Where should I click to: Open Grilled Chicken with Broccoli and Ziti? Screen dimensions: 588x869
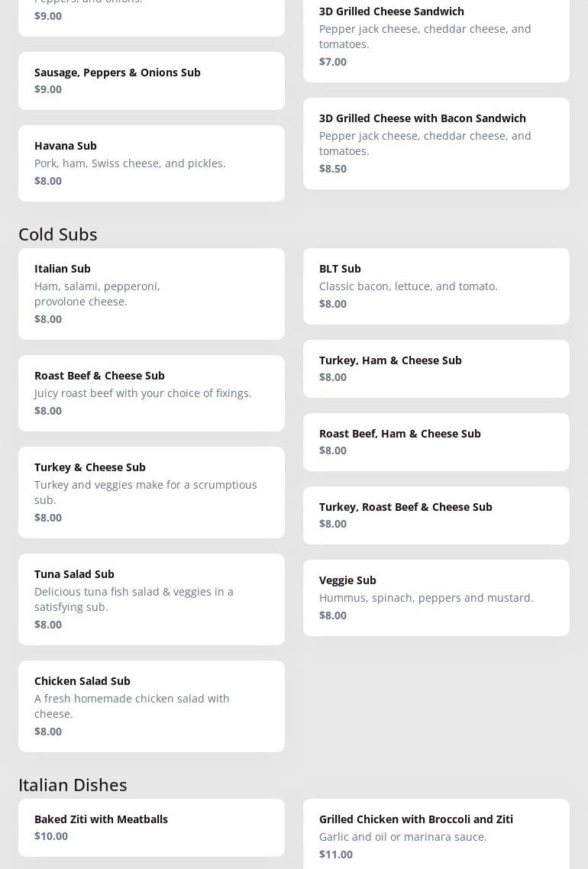435,835
